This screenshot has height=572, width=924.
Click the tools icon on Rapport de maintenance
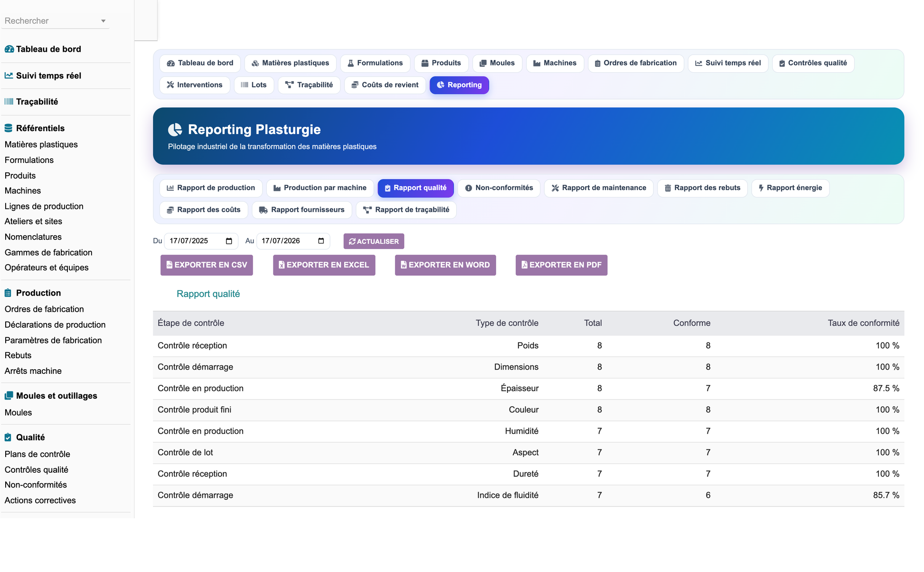pos(555,188)
